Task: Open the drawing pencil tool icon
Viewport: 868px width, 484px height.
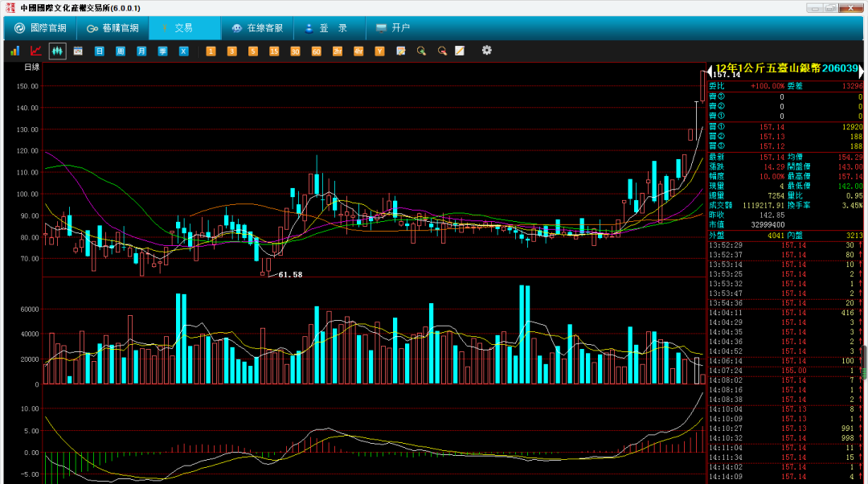Action: (460, 51)
